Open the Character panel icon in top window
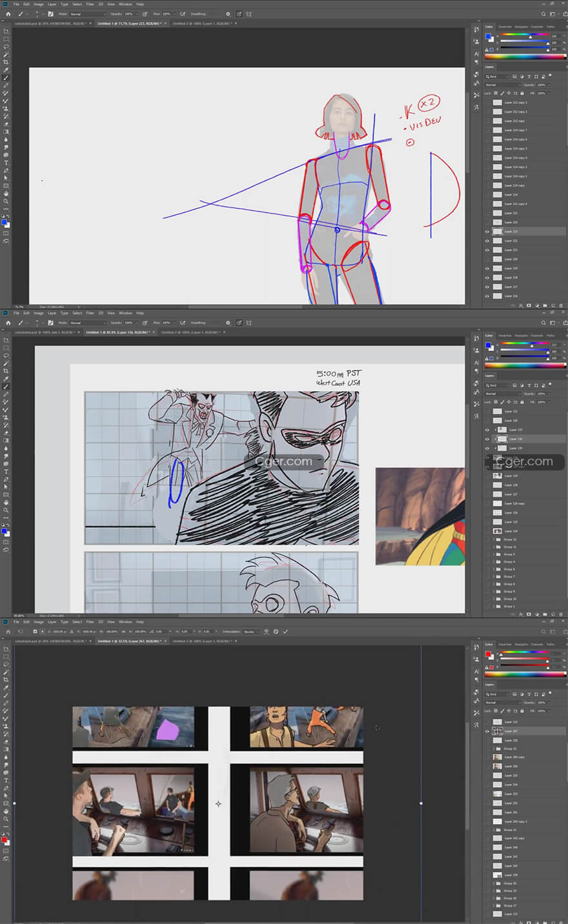The image size is (568, 924). (476, 54)
